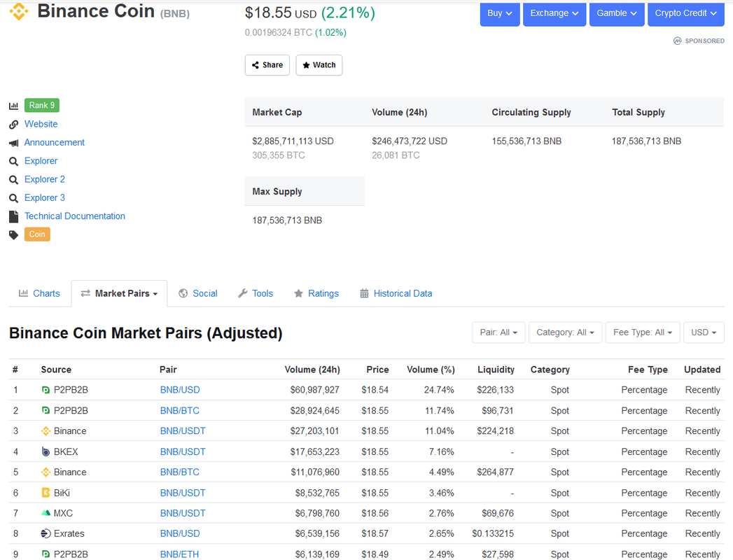
Task: Open BNB/USDT pair on MXC row
Action: click(183, 513)
